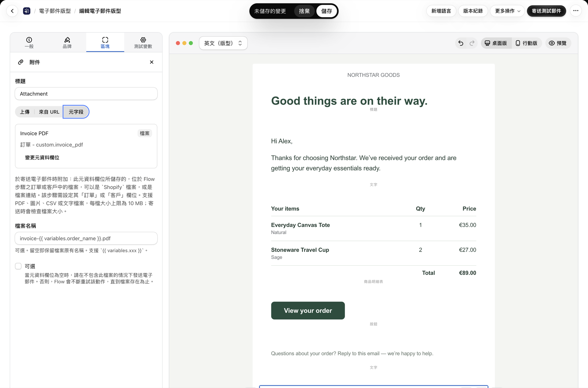This screenshot has height=388, width=588.
Task: Open the three-dots overflow menu
Action: [576, 11]
